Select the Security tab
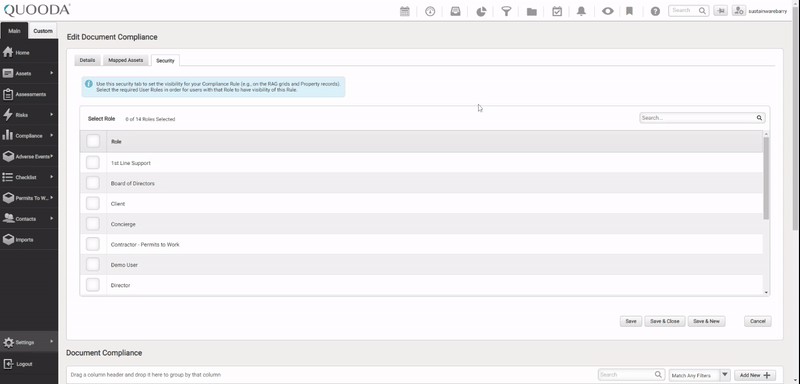Screen dimensions: 800x384 165,60
